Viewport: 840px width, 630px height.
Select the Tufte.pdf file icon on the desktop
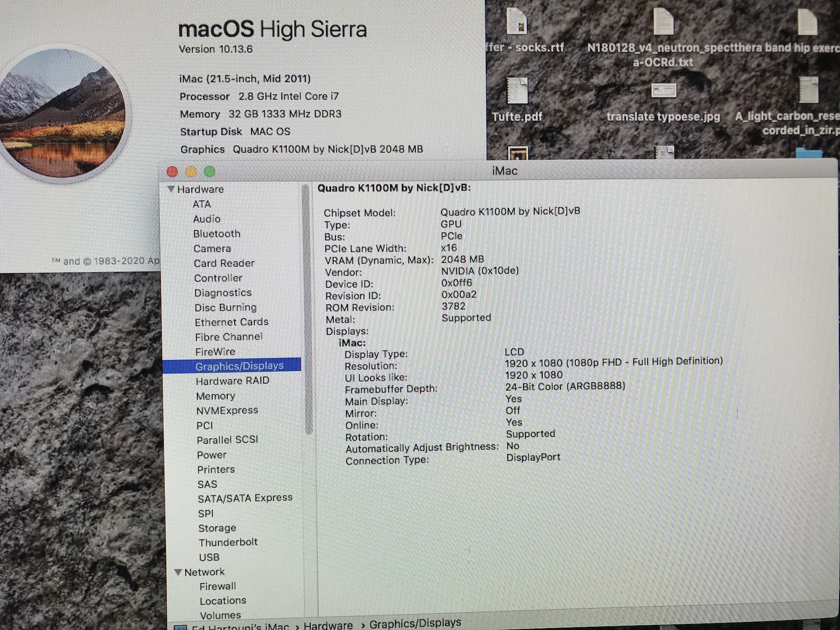coord(518,91)
